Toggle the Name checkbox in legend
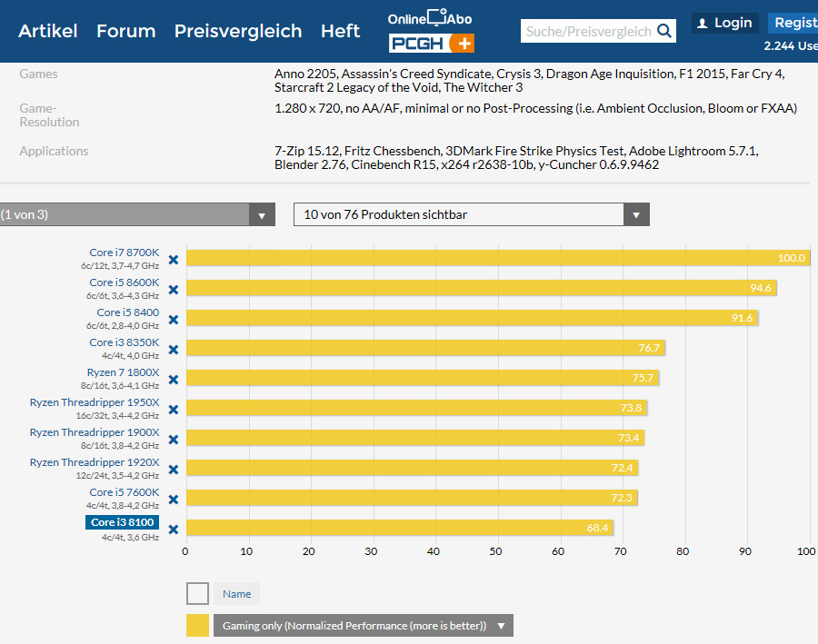The height and width of the screenshot is (644, 818). coord(198,593)
